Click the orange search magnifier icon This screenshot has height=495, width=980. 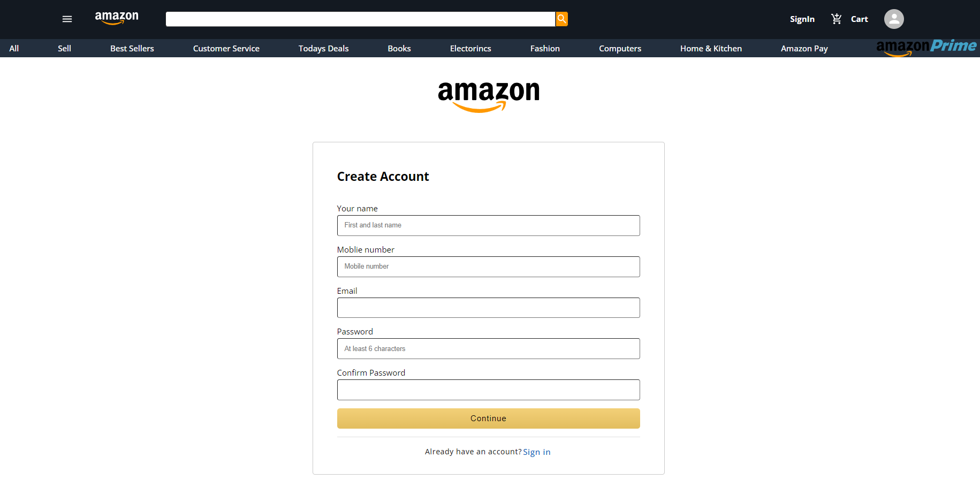561,19
